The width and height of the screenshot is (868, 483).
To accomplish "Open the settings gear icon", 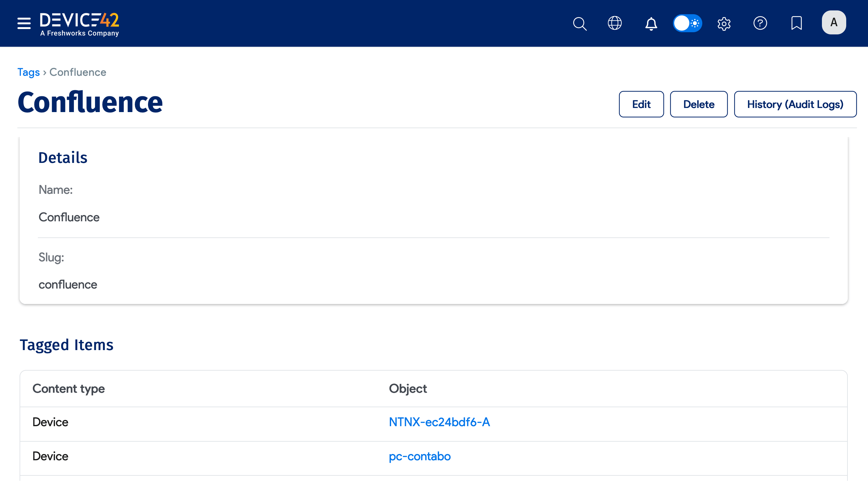I will [x=724, y=24].
